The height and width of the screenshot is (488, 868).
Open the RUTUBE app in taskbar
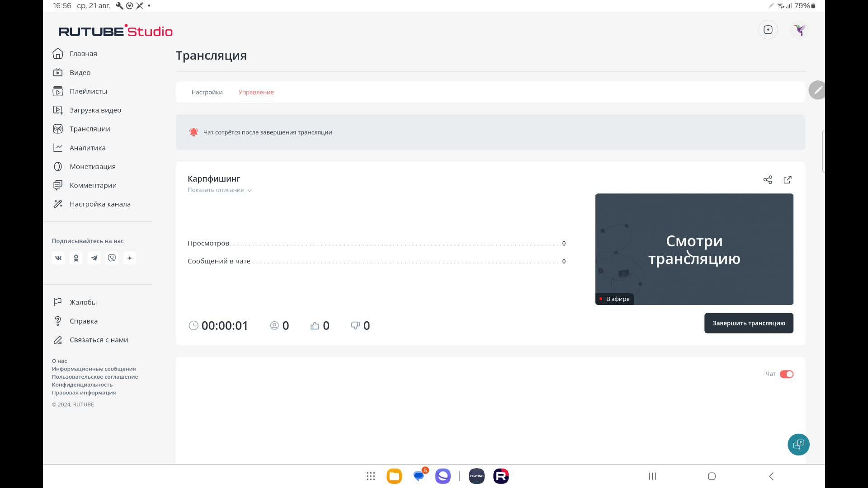click(500, 476)
